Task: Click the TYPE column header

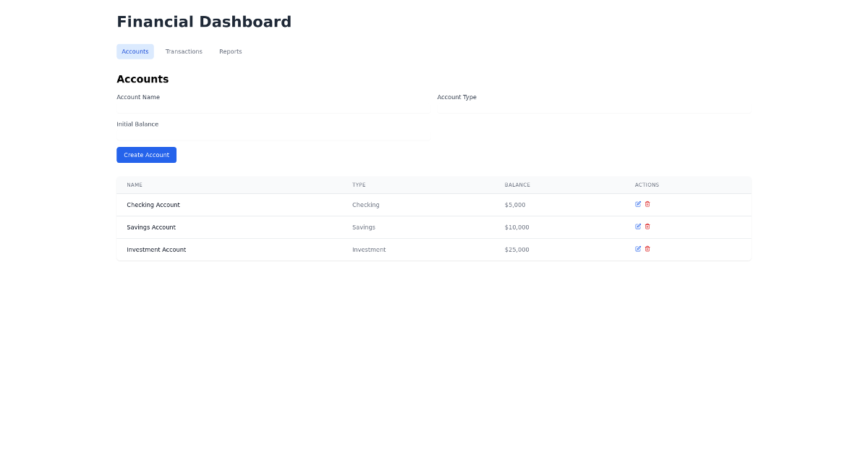Action: click(359, 185)
